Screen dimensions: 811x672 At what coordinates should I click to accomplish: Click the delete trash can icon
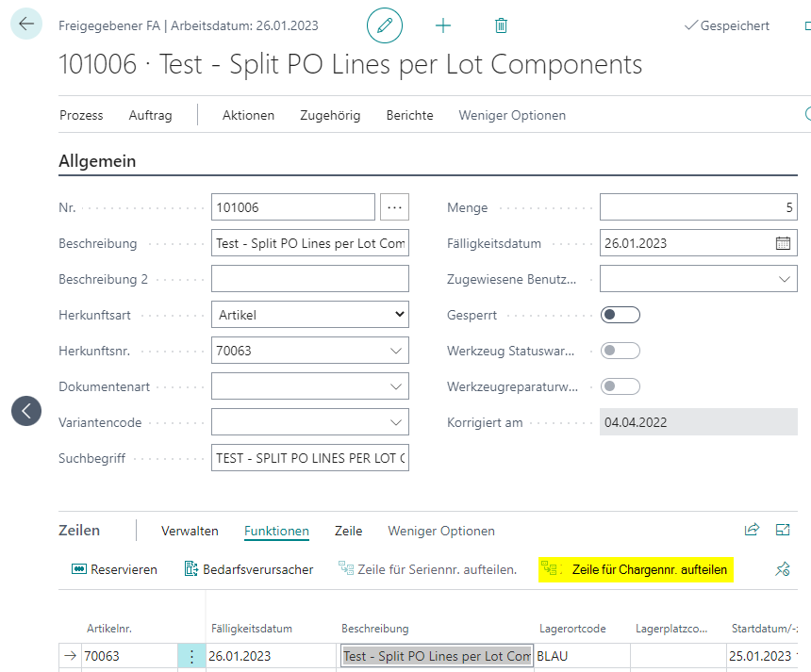(x=501, y=25)
